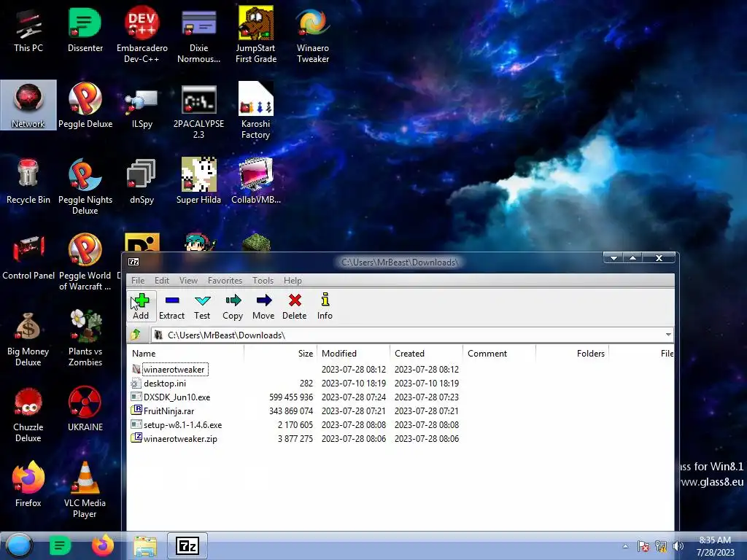Sort files by Size column header
Screen dimensions: 747x560
pos(281,354)
